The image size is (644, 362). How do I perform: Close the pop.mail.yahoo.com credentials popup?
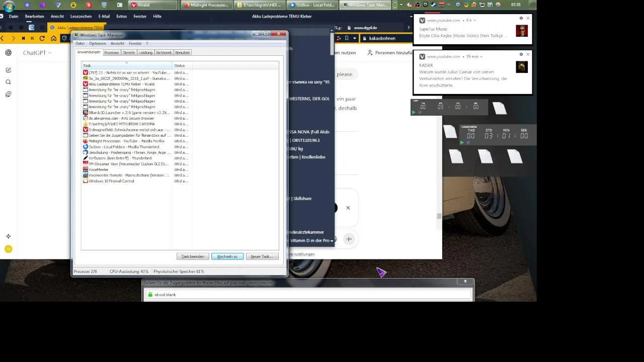(465, 282)
